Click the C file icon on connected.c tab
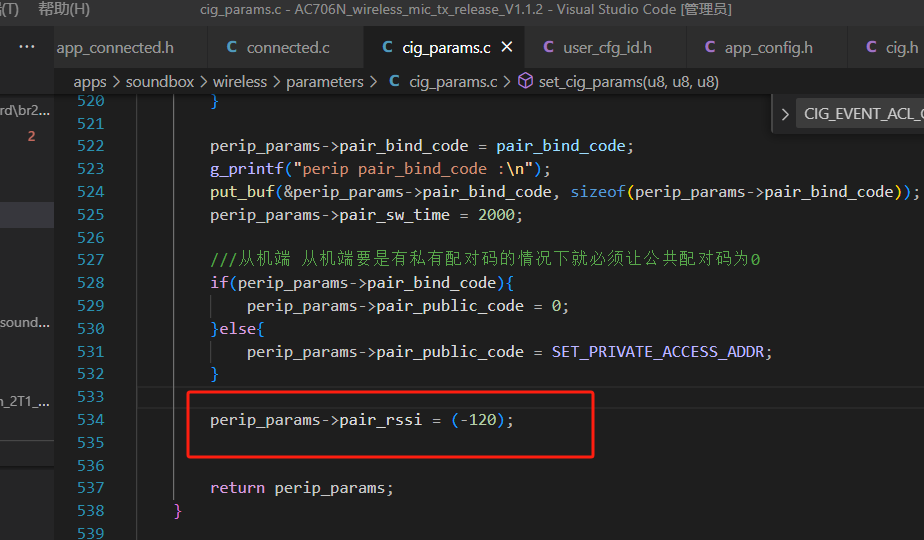Image resolution: width=924 pixels, height=540 pixels. pos(232,47)
